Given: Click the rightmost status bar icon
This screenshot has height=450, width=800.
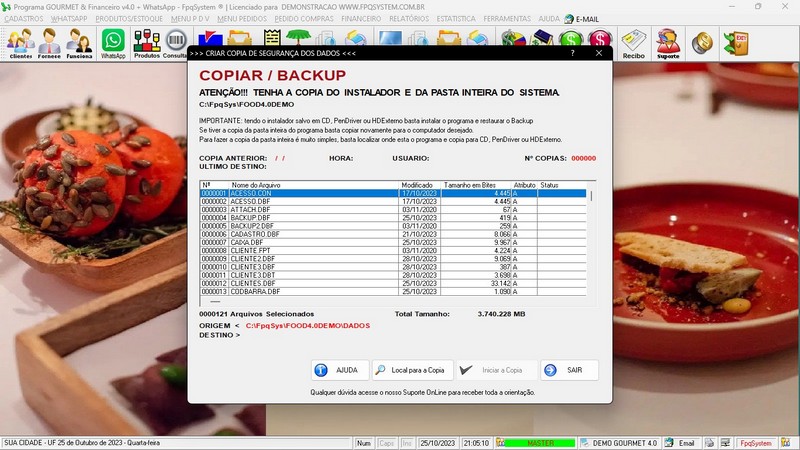Looking at the screenshot, I should coord(785,443).
